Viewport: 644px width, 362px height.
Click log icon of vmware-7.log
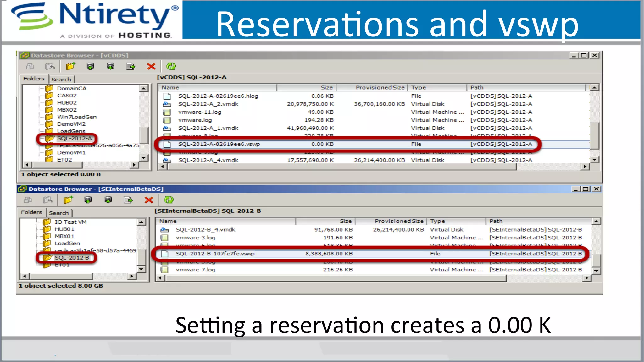click(164, 270)
